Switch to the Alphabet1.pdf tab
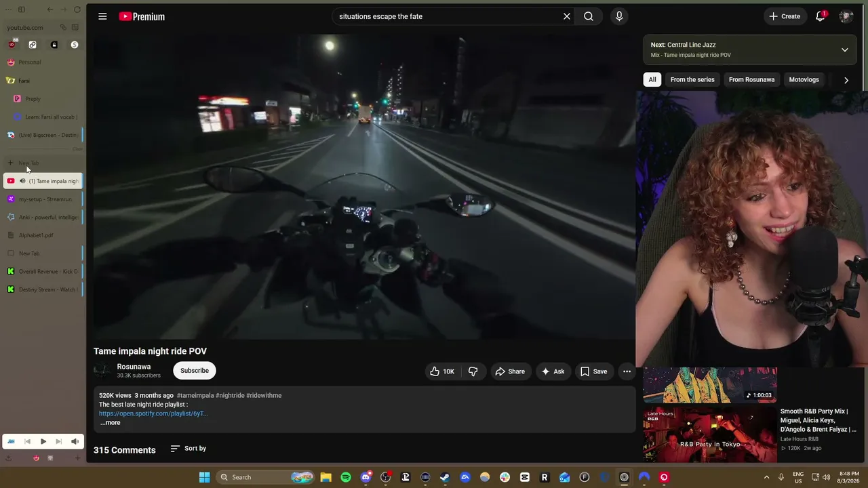This screenshot has width=868, height=488. 43,235
